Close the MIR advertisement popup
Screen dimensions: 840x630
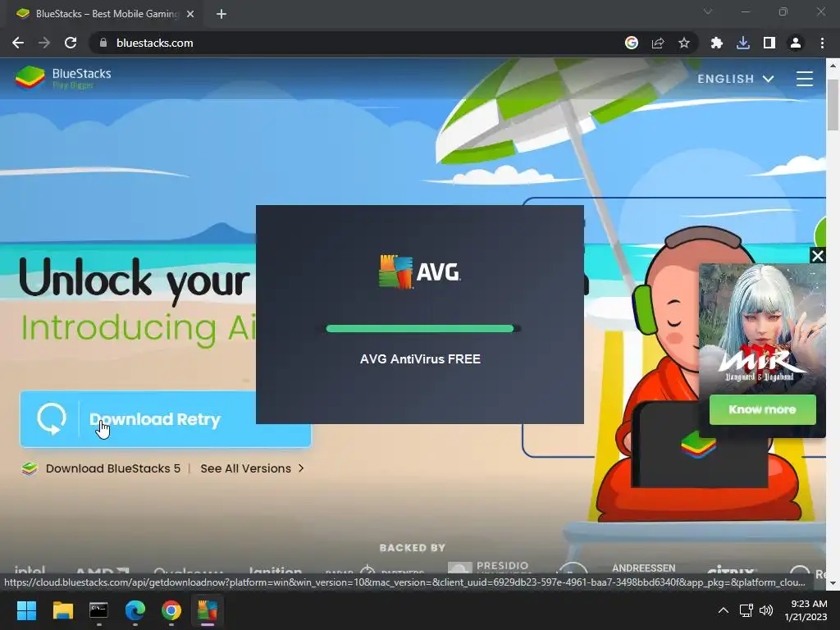coord(818,256)
